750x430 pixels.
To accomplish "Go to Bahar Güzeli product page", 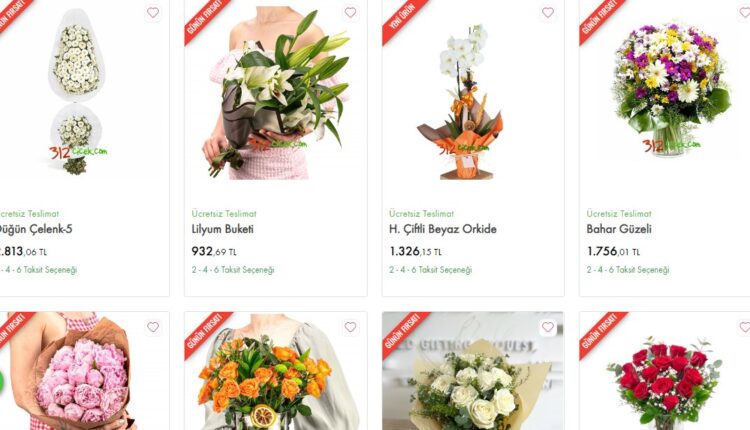I will pyautogui.click(x=619, y=229).
